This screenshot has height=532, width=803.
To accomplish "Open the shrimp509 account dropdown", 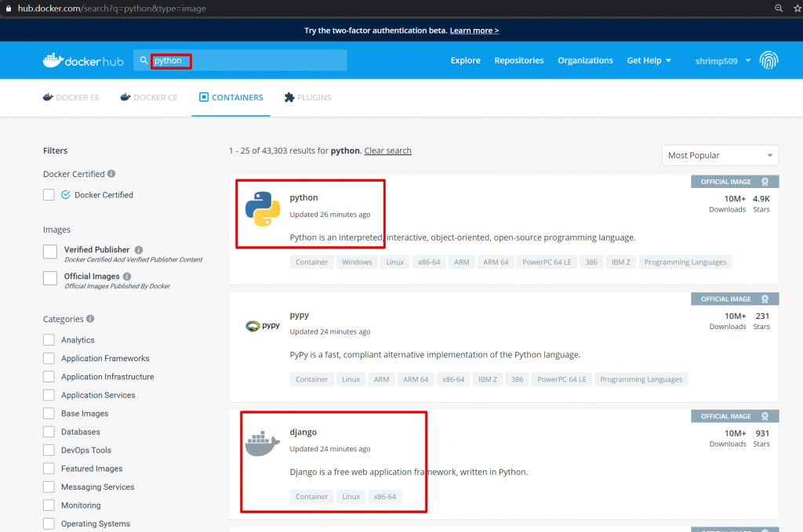I will 722,61.
